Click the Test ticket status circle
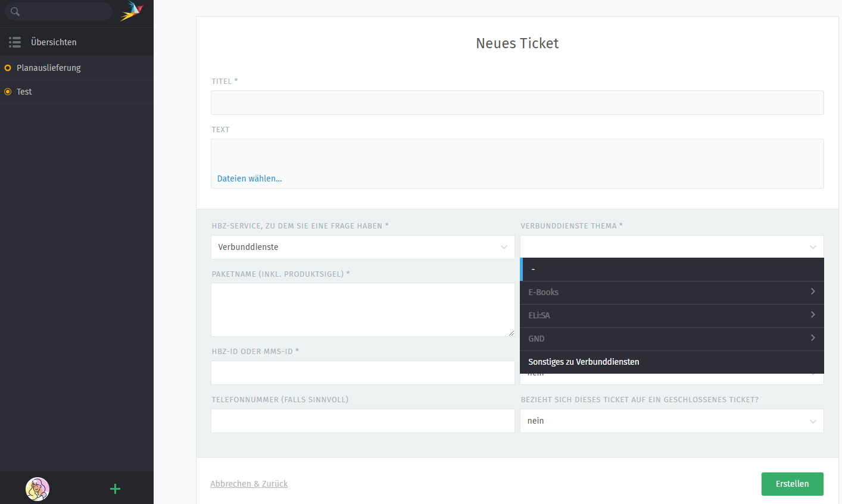Image resolution: width=842 pixels, height=504 pixels. pos(8,92)
